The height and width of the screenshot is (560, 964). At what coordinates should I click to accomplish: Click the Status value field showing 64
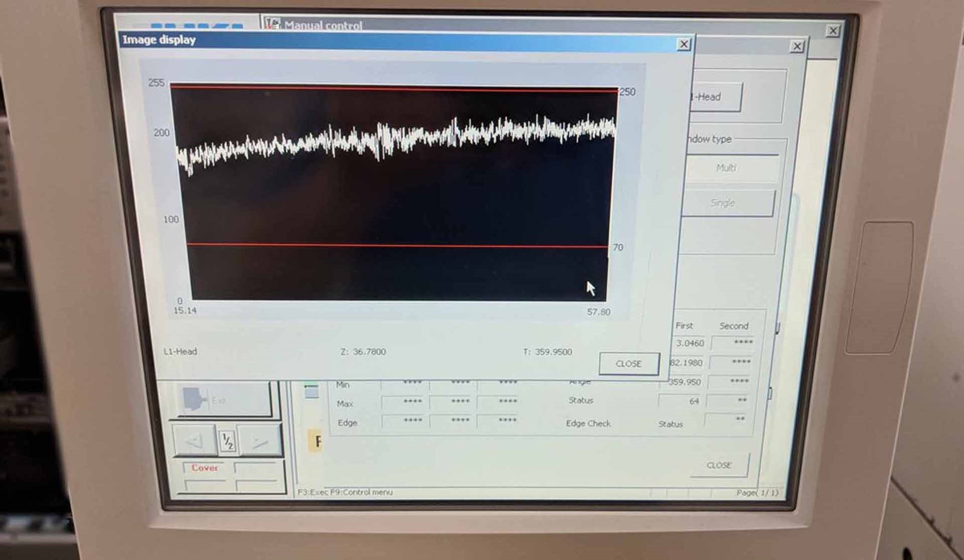680,401
